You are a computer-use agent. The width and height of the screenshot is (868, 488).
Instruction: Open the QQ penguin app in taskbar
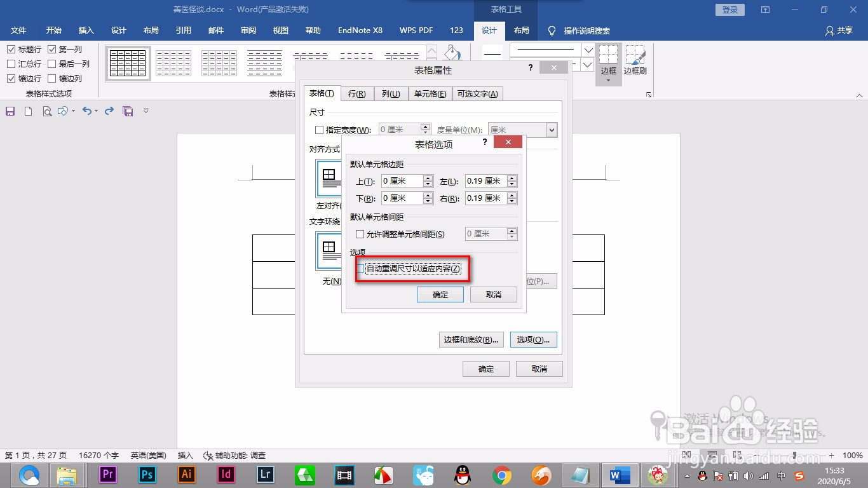(x=463, y=475)
